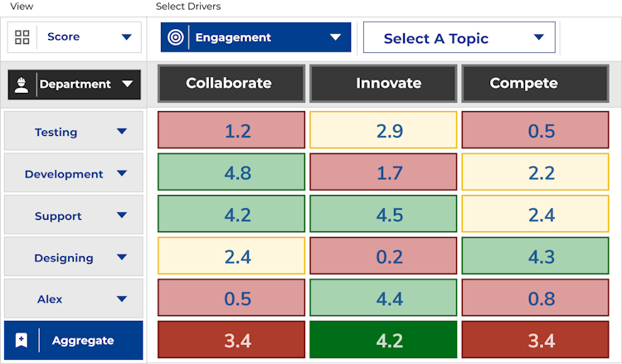Select the Collaborate column header
The image size is (622, 364).
(229, 83)
